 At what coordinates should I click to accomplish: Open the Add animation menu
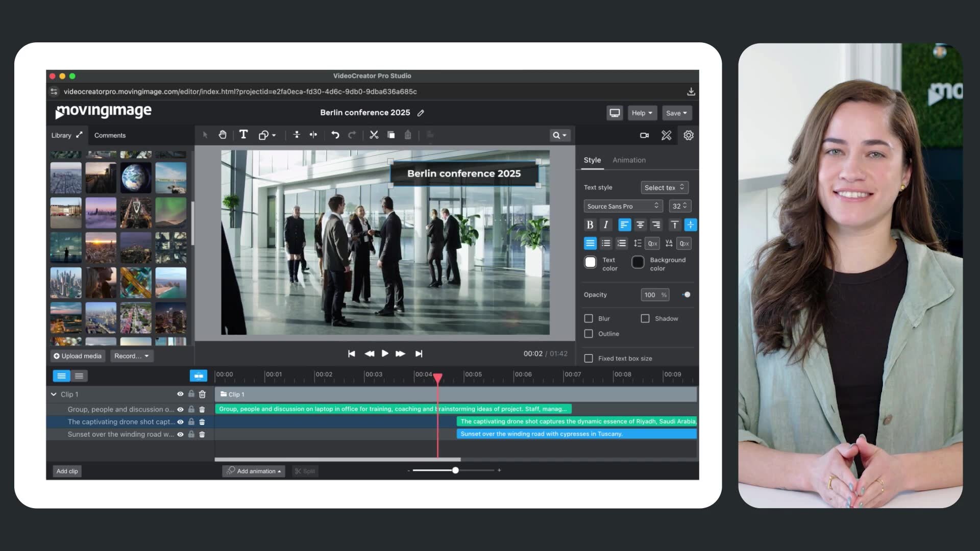coord(254,471)
